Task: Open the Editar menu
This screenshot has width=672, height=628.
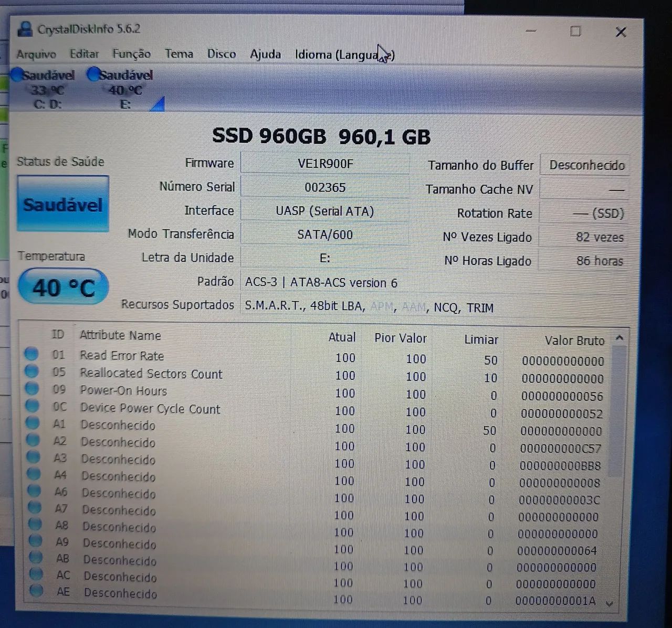Action: (84, 54)
